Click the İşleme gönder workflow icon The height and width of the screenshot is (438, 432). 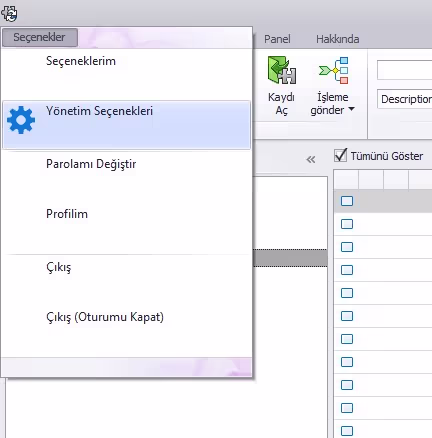(333, 70)
